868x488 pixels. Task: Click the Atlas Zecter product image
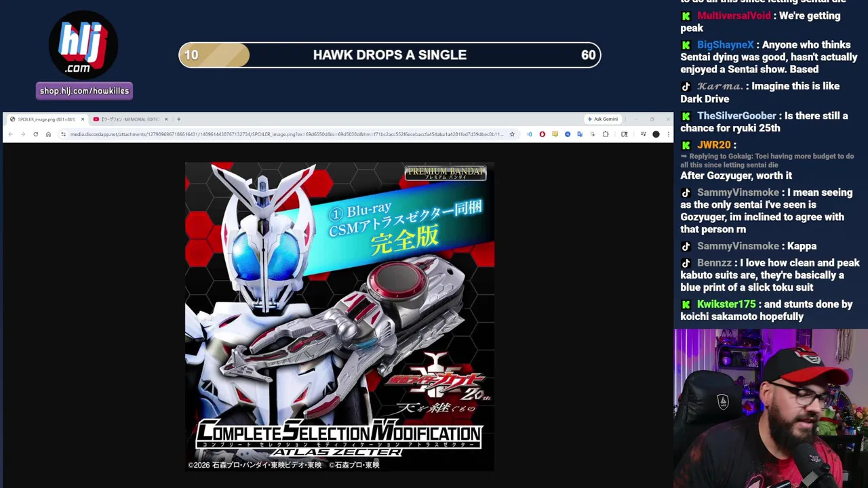(340, 317)
